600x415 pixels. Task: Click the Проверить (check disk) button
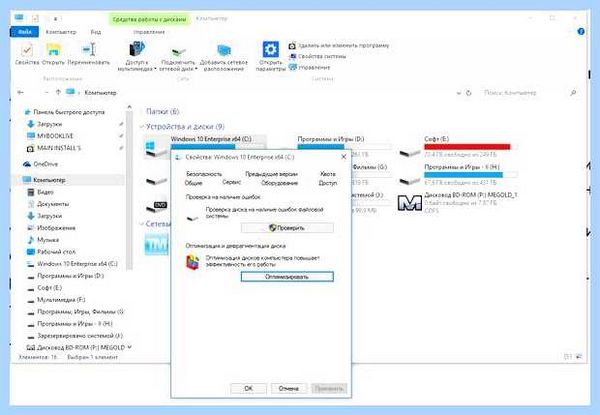click(x=287, y=228)
